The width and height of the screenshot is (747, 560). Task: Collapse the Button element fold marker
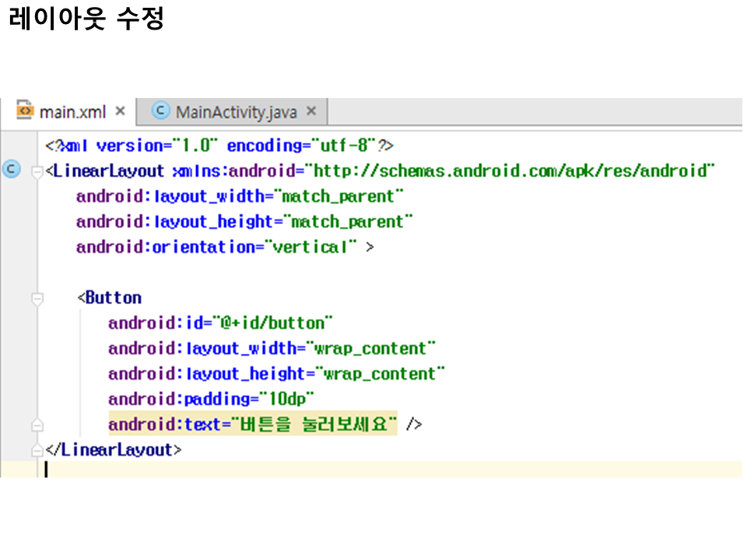(x=36, y=299)
